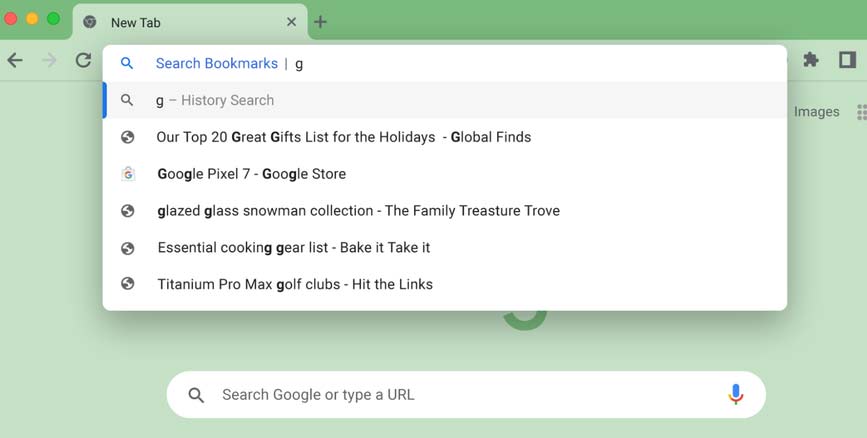The width and height of the screenshot is (867, 438).
Task: Open the Google apps grid icon
Action: click(862, 112)
